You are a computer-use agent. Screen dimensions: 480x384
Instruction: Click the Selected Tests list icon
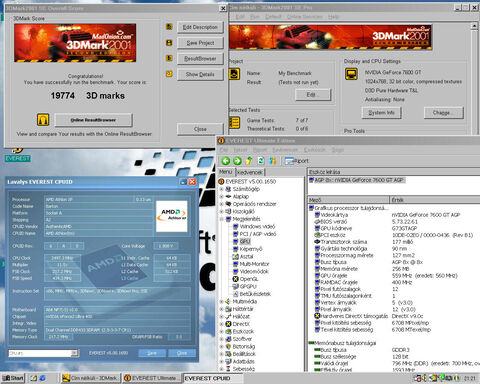[x=234, y=122]
